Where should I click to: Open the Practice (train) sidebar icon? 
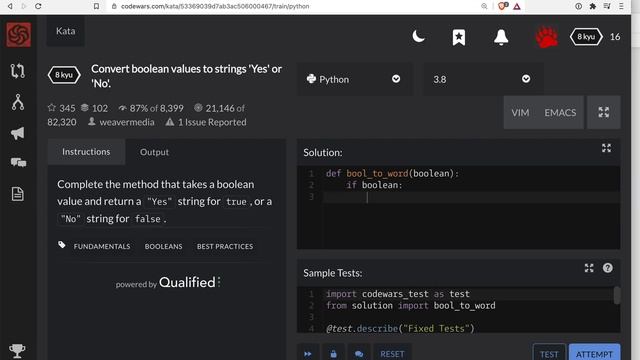coord(18,71)
